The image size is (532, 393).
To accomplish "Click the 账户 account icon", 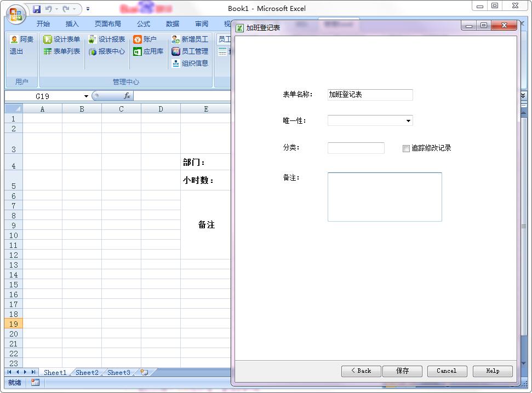I will pyautogui.click(x=138, y=39).
